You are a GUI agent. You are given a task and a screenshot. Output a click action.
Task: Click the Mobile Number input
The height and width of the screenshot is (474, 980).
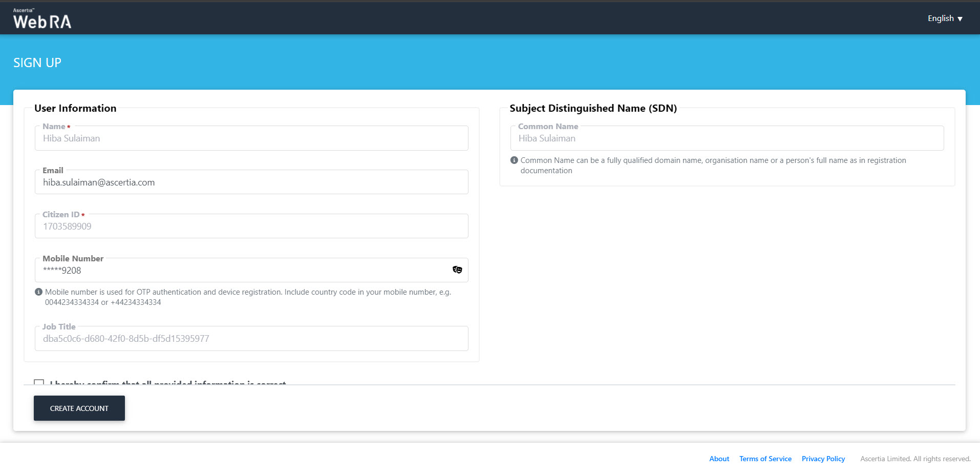point(241,271)
